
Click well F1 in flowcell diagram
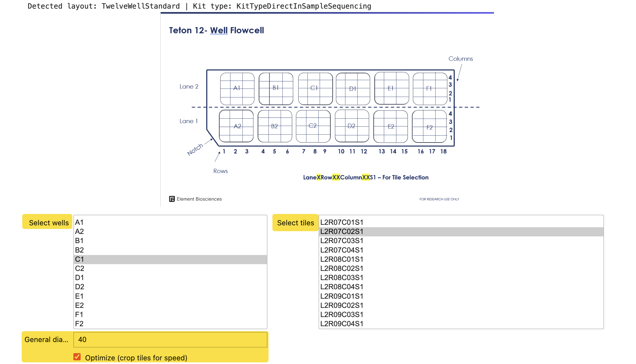[430, 89]
